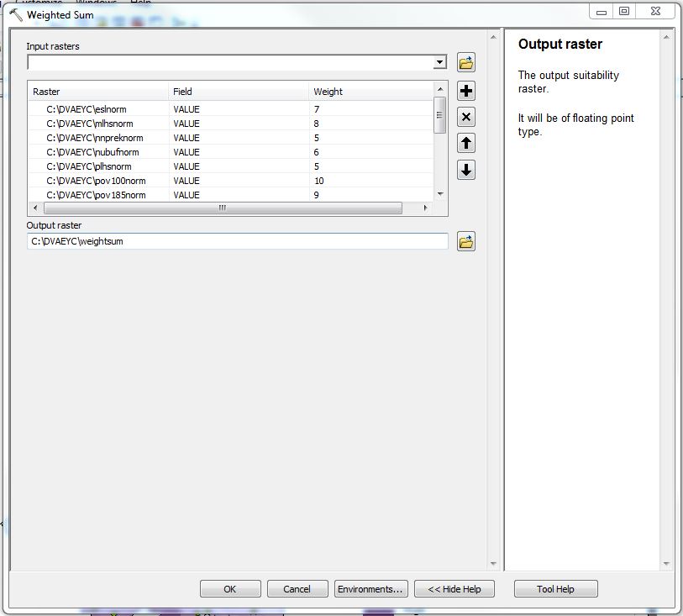Image resolution: width=683 pixels, height=616 pixels.
Task: Click the Weight column header
Action: (x=328, y=92)
